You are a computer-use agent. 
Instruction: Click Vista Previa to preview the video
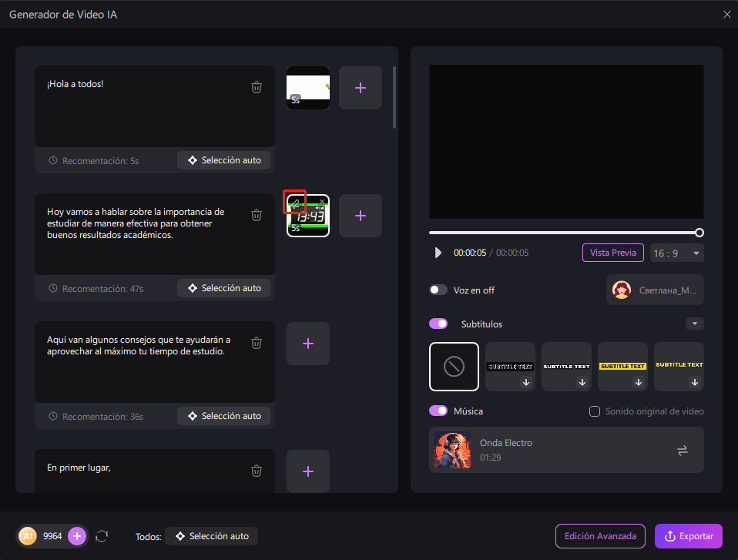point(612,253)
